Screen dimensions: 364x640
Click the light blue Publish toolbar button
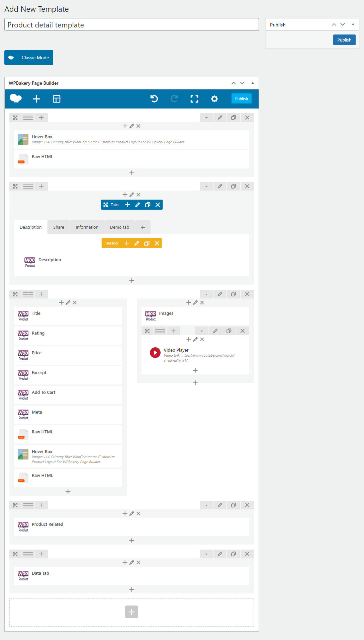(x=242, y=98)
